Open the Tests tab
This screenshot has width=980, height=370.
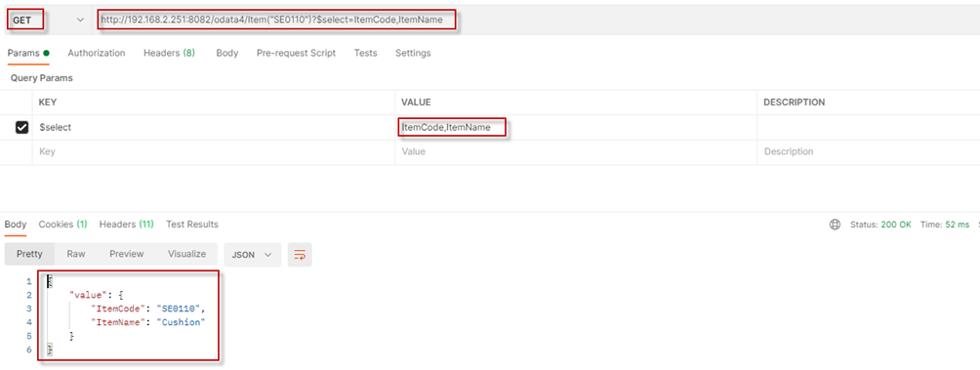tap(366, 53)
